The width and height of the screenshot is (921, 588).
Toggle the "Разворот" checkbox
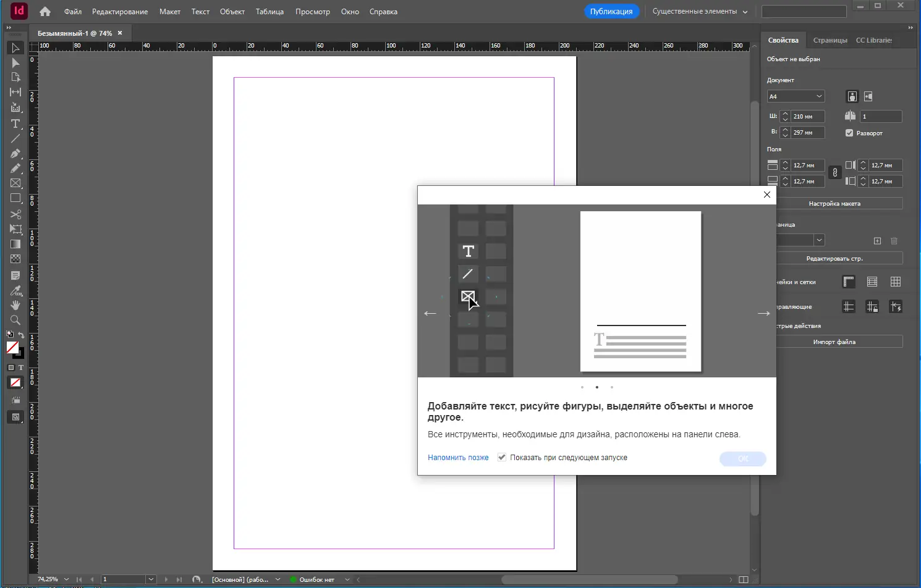tap(849, 133)
